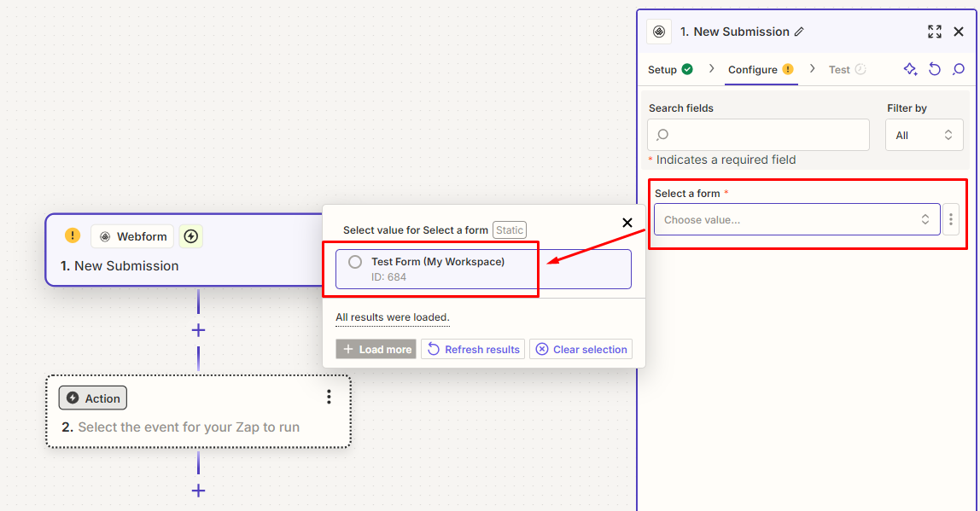The image size is (980, 511).
Task: Click the Load more button
Action: pos(376,349)
